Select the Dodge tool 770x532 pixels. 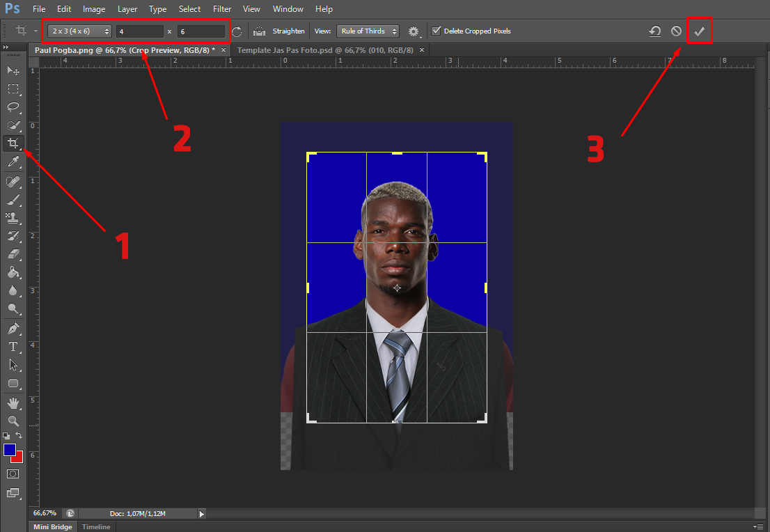(13, 309)
